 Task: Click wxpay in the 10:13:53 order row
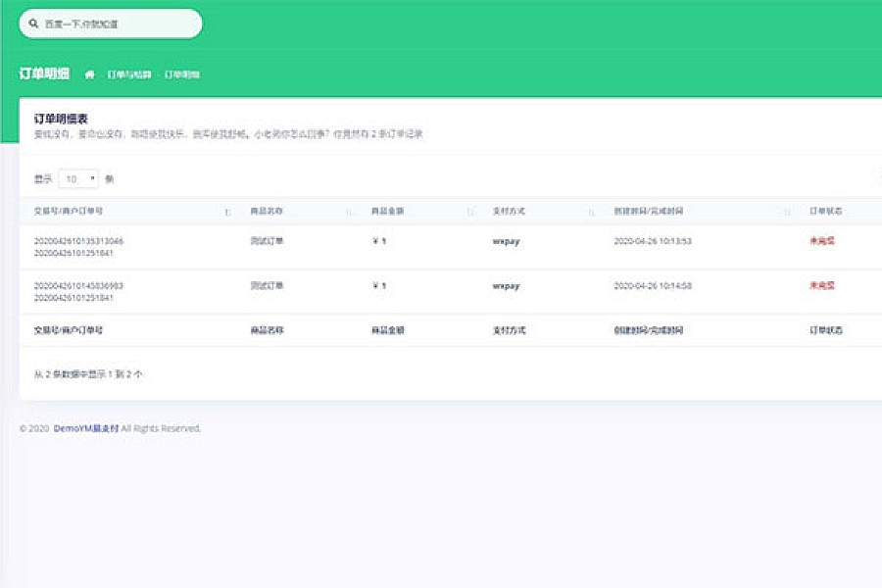coord(507,241)
